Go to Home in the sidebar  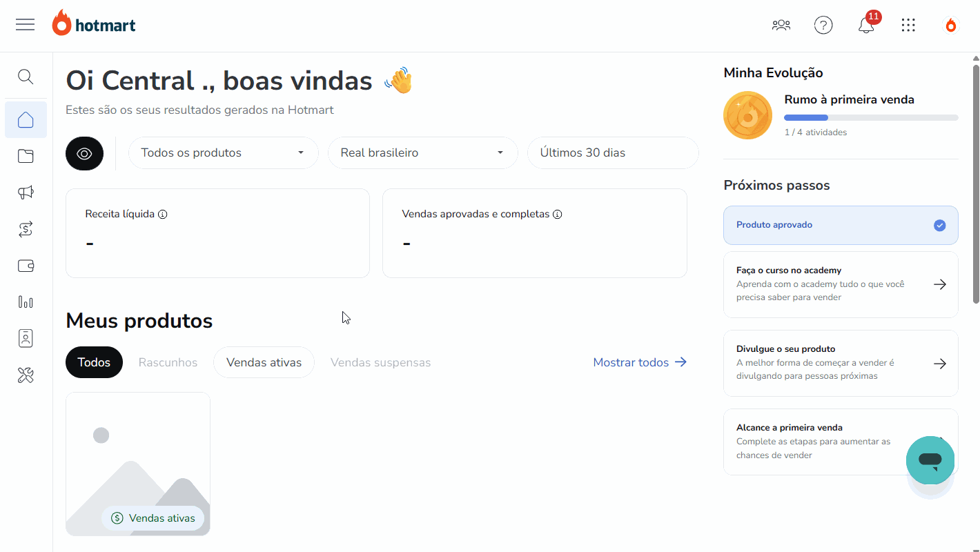coord(26,120)
